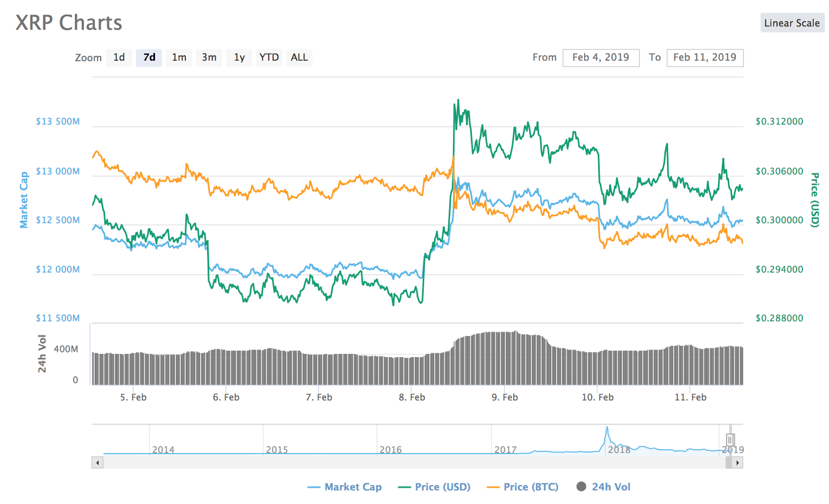Click the 24h Vol axis title
829x504 pixels.
click(x=42, y=354)
